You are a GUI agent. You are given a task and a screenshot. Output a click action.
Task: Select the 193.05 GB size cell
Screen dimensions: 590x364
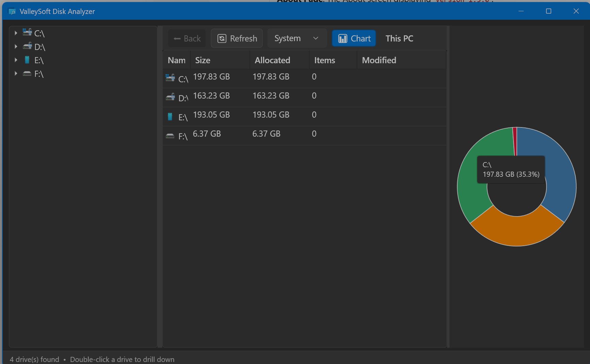211,115
